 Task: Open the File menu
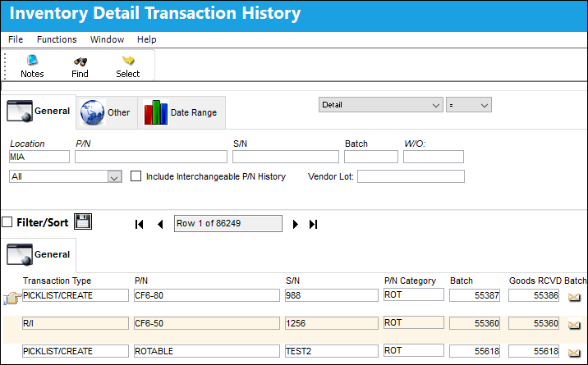click(16, 39)
